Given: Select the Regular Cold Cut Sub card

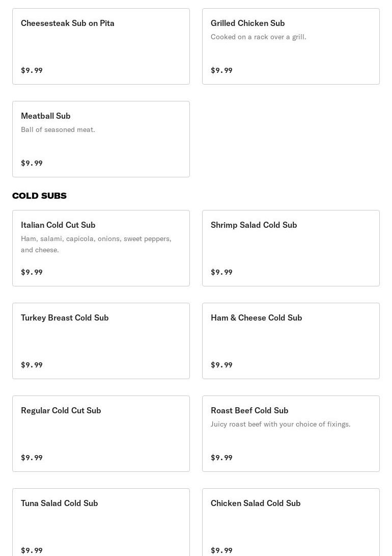Looking at the screenshot, I should tap(61, 411).
